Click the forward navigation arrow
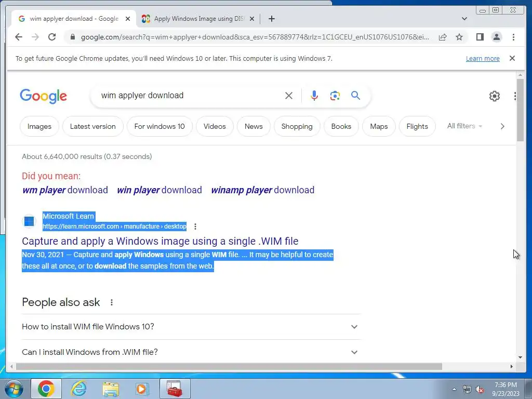532x399 pixels. click(35, 37)
